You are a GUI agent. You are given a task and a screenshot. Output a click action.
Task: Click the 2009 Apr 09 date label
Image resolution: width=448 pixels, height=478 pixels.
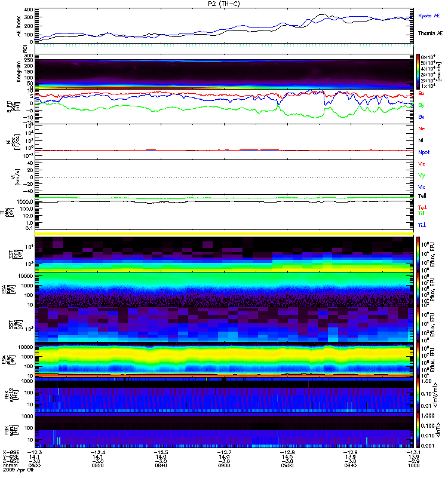point(19,470)
